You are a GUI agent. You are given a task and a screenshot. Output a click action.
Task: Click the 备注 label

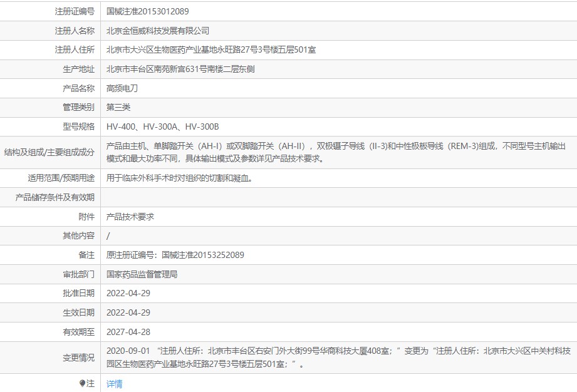click(x=86, y=255)
